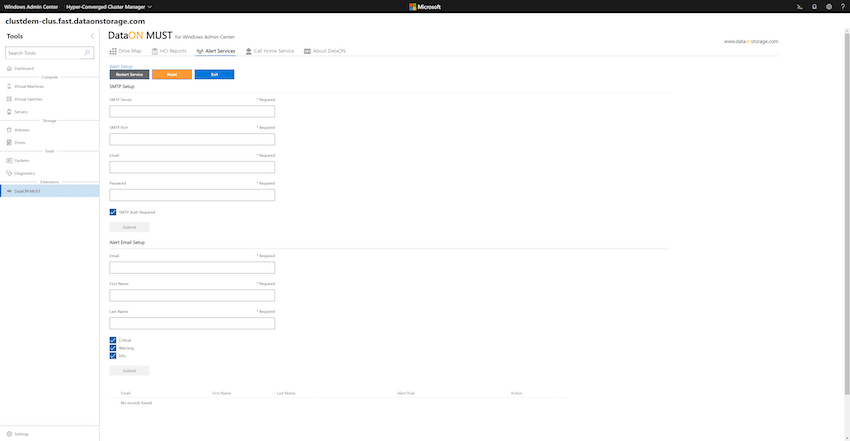The height and width of the screenshot is (441, 850).
Task: Focus the Last Name input field
Action: (x=192, y=323)
